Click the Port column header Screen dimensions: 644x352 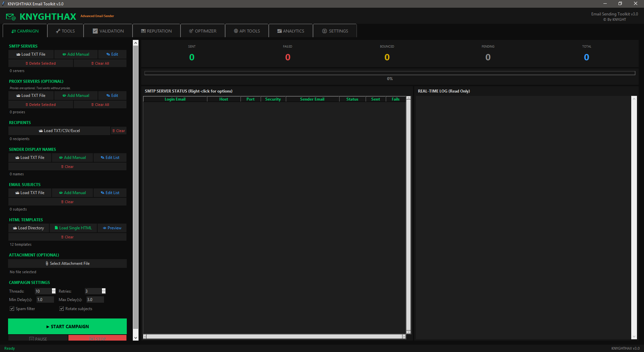coord(251,99)
